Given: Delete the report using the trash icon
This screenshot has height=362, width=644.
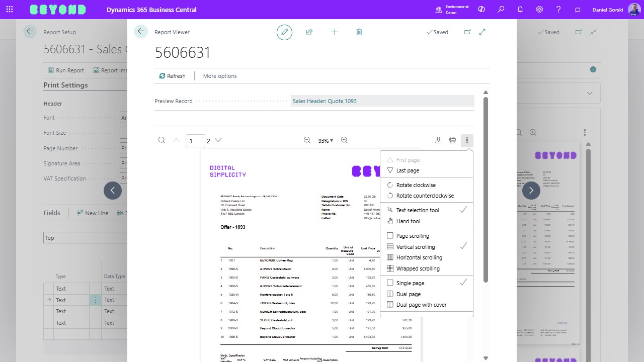Looking at the screenshot, I should click(x=359, y=32).
